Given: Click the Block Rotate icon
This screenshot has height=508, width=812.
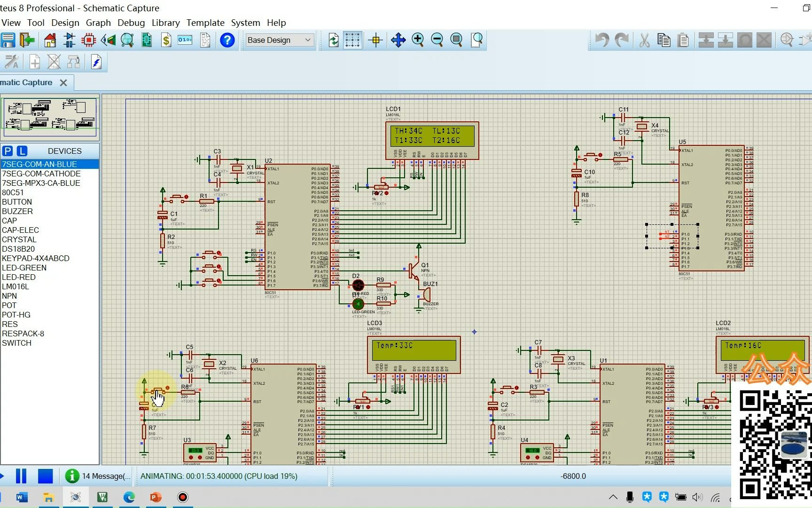Looking at the screenshot, I should pyautogui.click(x=744, y=40).
